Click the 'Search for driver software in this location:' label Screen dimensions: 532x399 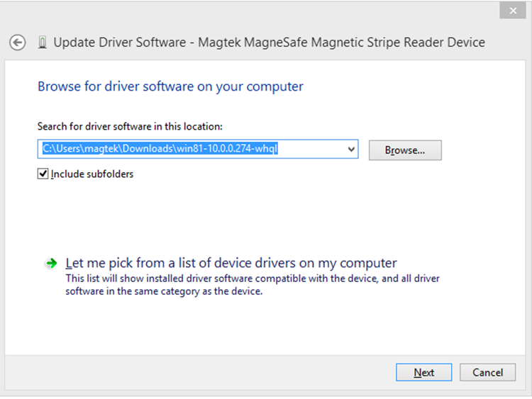click(x=130, y=126)
